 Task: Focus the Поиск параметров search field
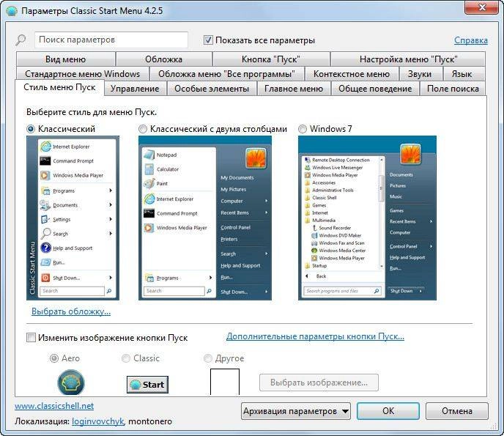coord(111,40)
